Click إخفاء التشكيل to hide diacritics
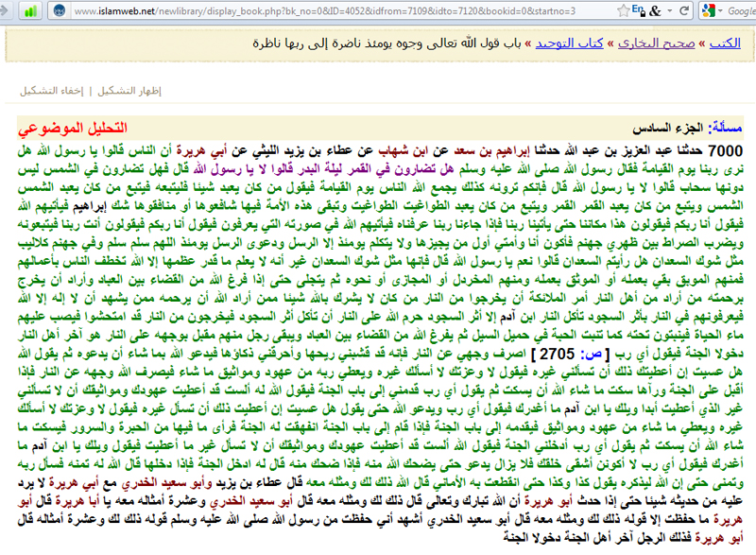The height and width of the screenshot is (555, 756). click(x=52, y=91)
